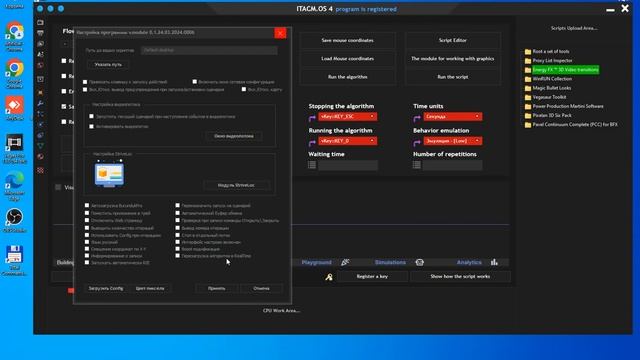
Task: Open the folder icon atop left sidebar
Action: click(40, 22)
